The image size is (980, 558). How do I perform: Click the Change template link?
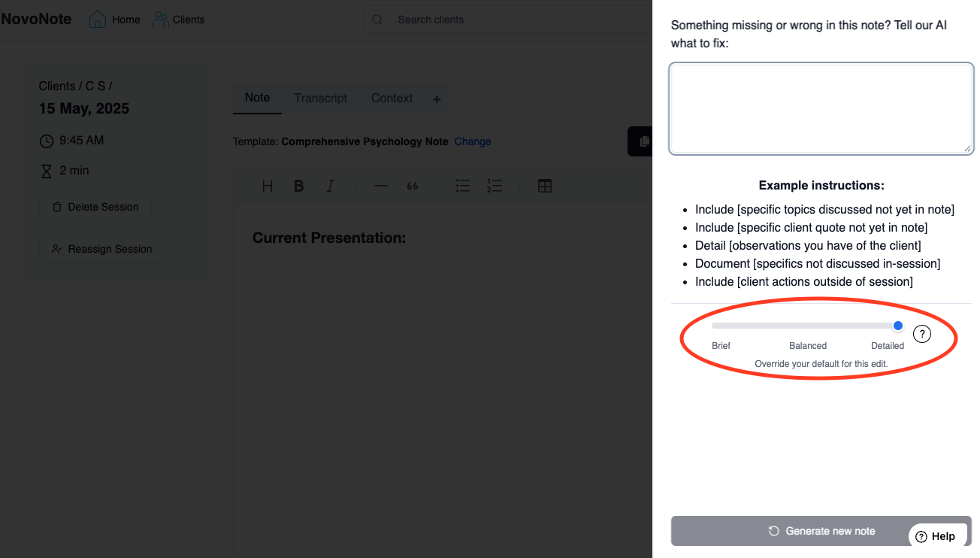473,141
